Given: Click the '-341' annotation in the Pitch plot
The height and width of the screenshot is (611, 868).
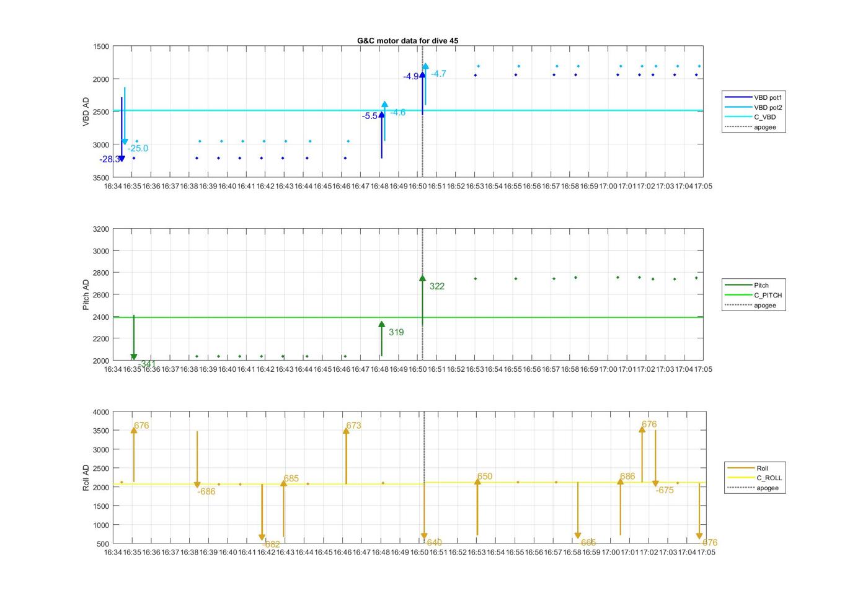Looking at the screenshot, I should [x=147, y=364].
